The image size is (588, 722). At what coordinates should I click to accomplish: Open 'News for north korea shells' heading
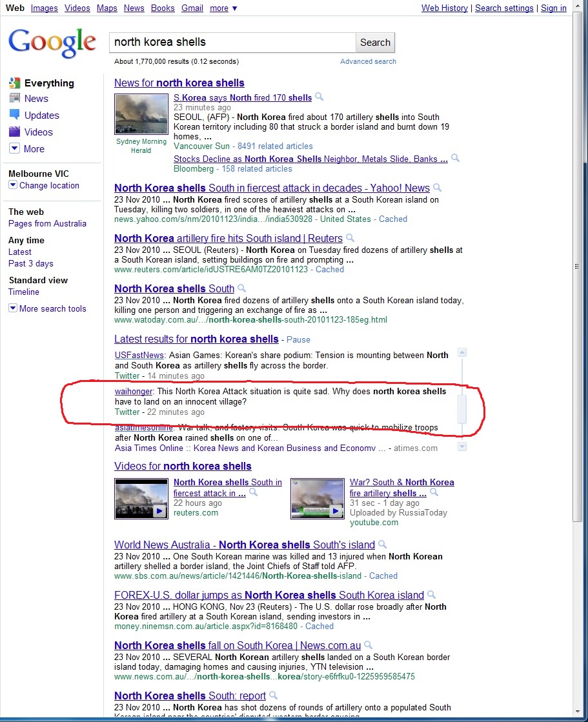[179, 83]
